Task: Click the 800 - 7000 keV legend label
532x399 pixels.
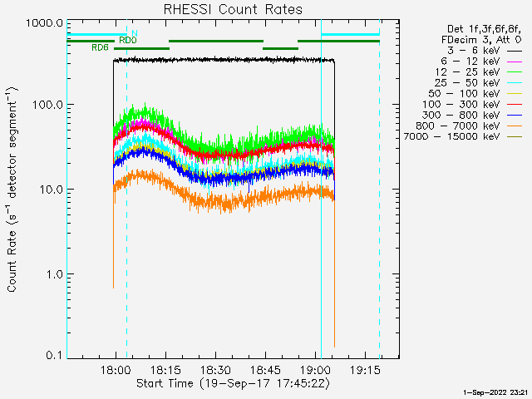Action: [x=458, y=126]
